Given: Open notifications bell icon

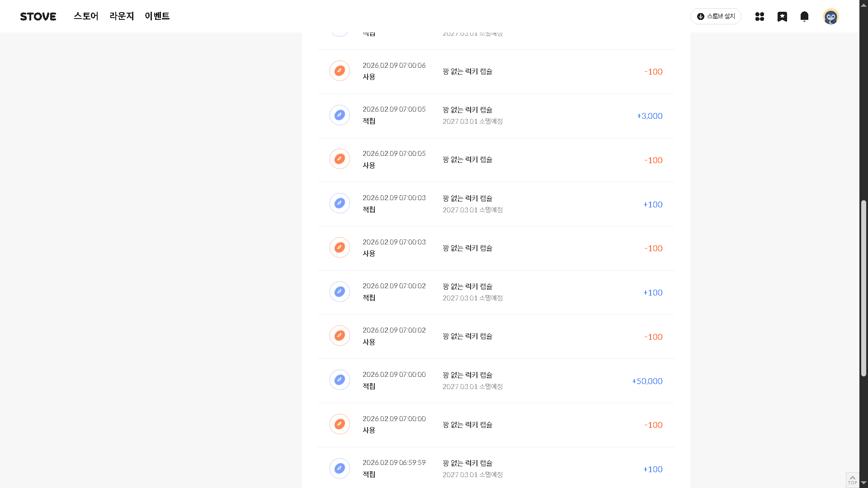Looking at the screenshot, I should point(804,17).
